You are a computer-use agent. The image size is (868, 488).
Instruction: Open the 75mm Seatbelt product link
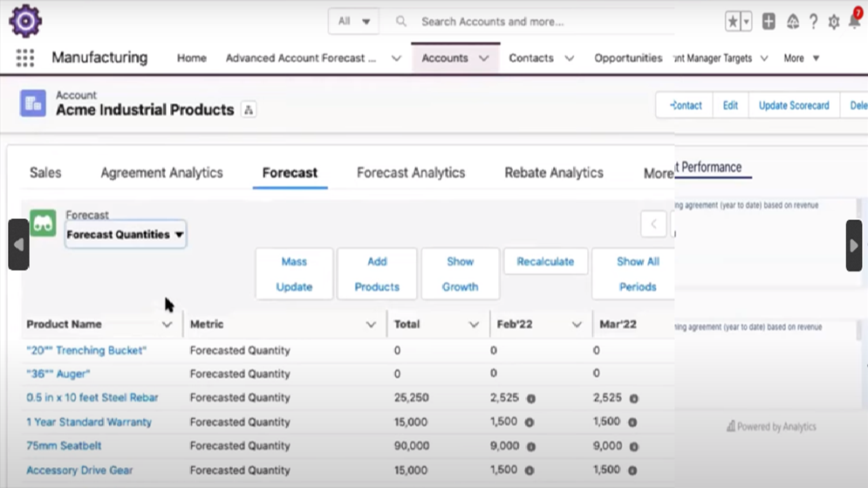[x=64, y=446]
